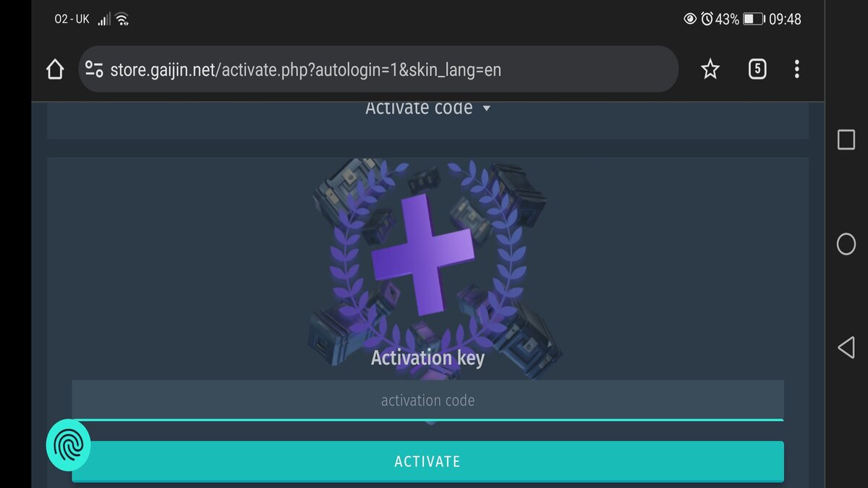Click the activation code input field
The image size is (868, 488).
[x=427, y=400]
